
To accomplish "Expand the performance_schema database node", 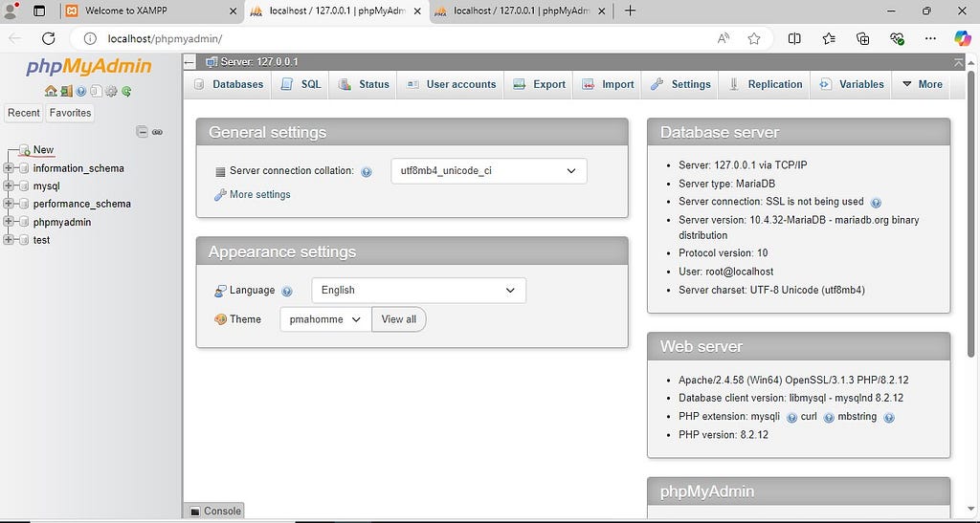I will 8,204.
